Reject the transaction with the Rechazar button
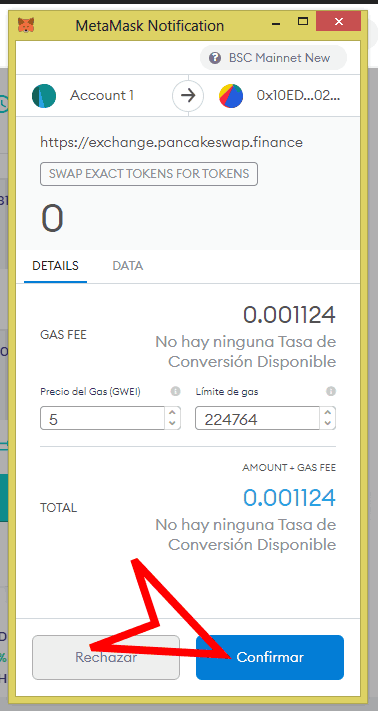 click(x=106, y=657)
